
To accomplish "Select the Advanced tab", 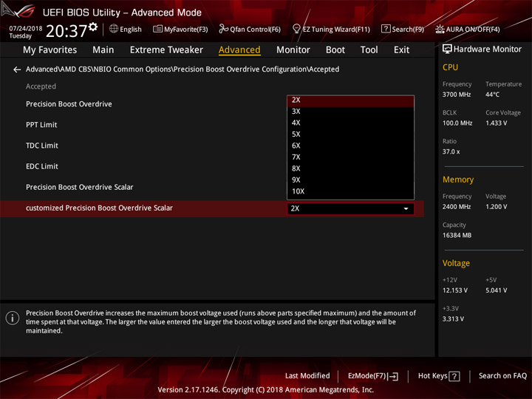I will pyautogui.click(x=239, y=50).
